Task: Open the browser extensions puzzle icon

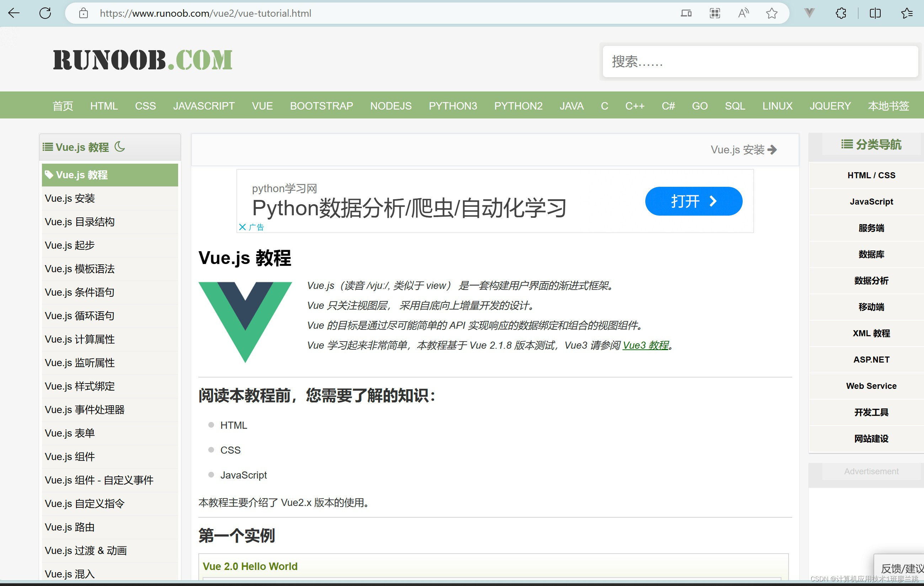Action: (841, 14)
